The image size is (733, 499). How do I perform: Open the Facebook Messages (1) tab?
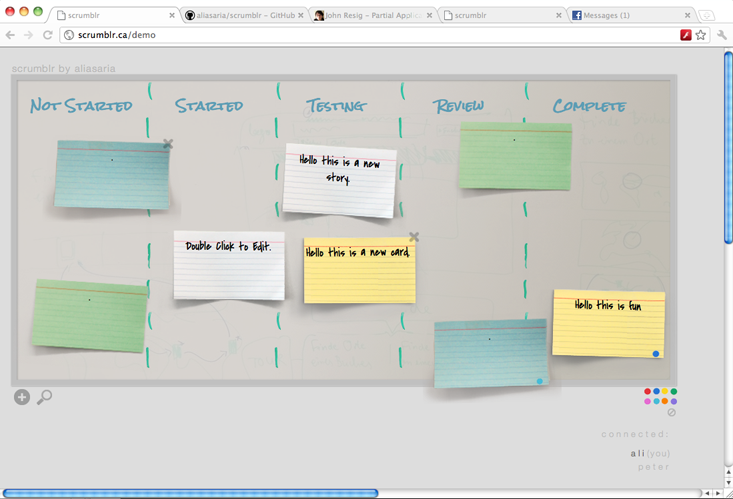(x=625, y=16)
